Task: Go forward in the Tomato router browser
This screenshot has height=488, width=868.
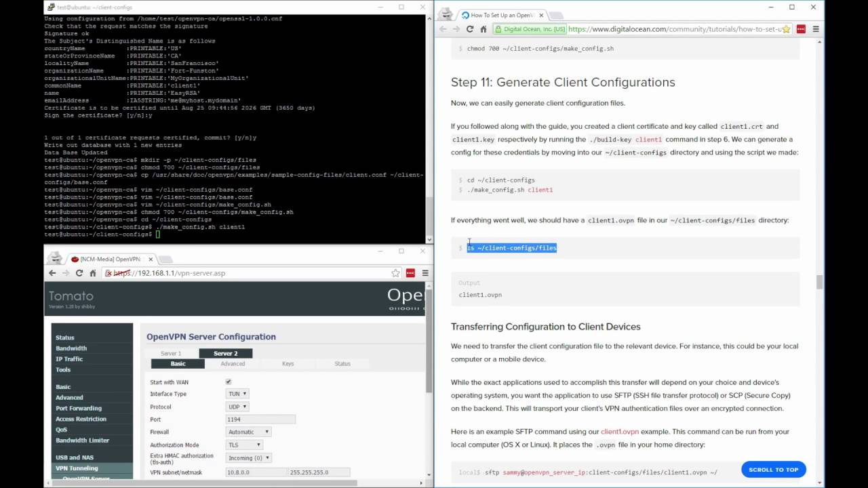Action: (x=66, y=272)
